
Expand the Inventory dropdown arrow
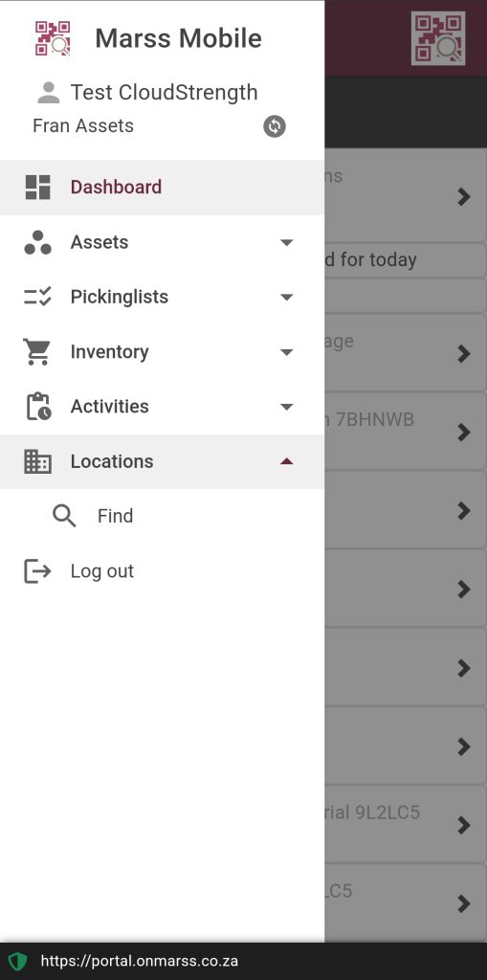(286, 352)
